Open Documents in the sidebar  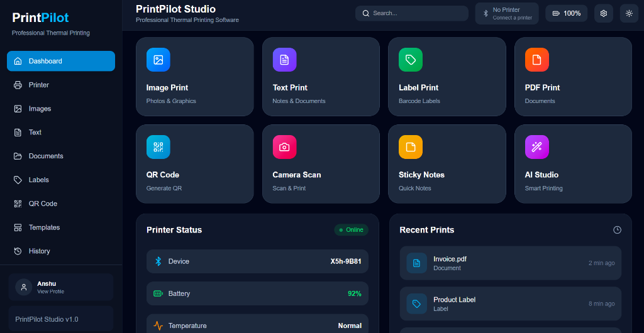[61, 156]
